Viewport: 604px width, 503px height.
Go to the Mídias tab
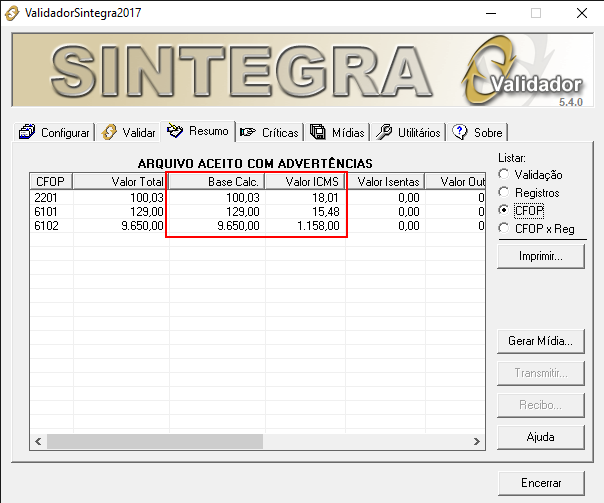point(337,132)
